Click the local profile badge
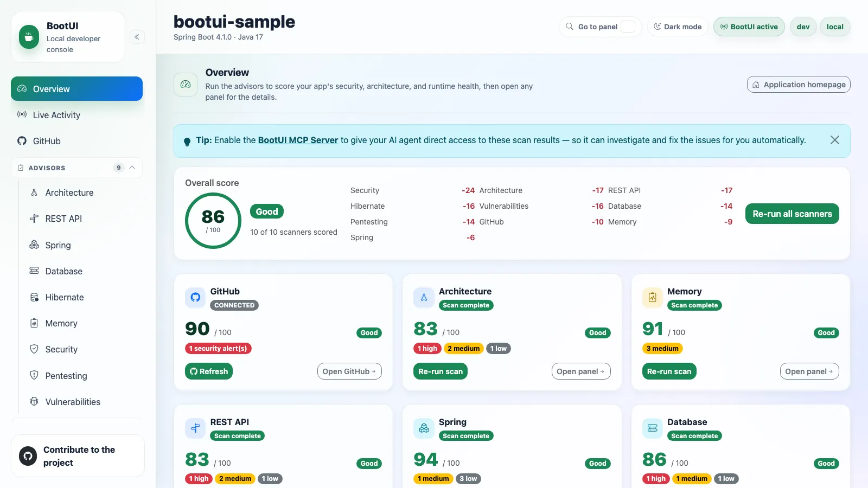 coord(835,27)
